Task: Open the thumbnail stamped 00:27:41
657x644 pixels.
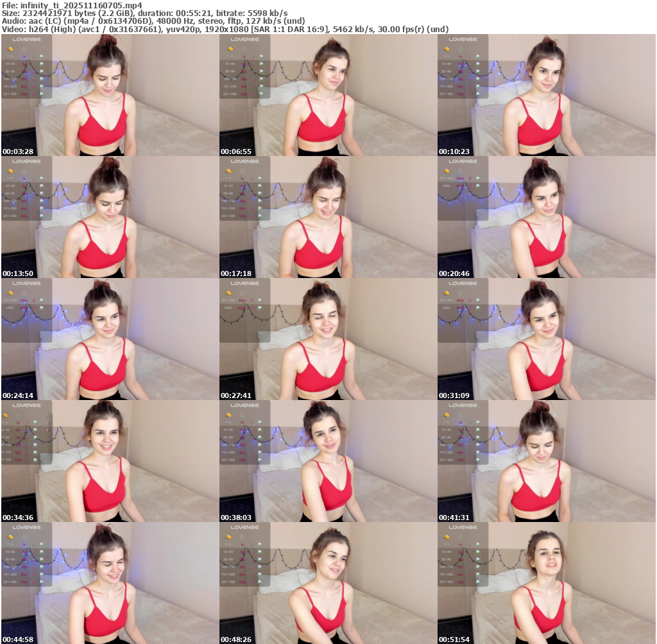Action: coord(328,339)
